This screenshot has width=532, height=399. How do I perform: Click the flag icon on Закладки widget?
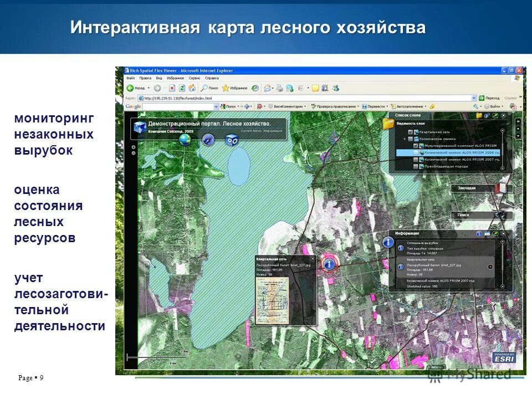[x=501, y=188]
